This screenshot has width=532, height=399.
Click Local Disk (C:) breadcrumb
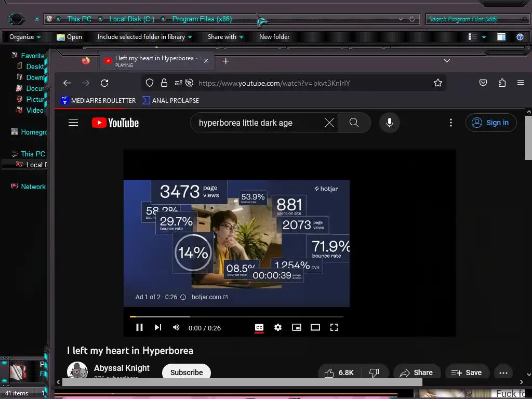pos(131,19)
